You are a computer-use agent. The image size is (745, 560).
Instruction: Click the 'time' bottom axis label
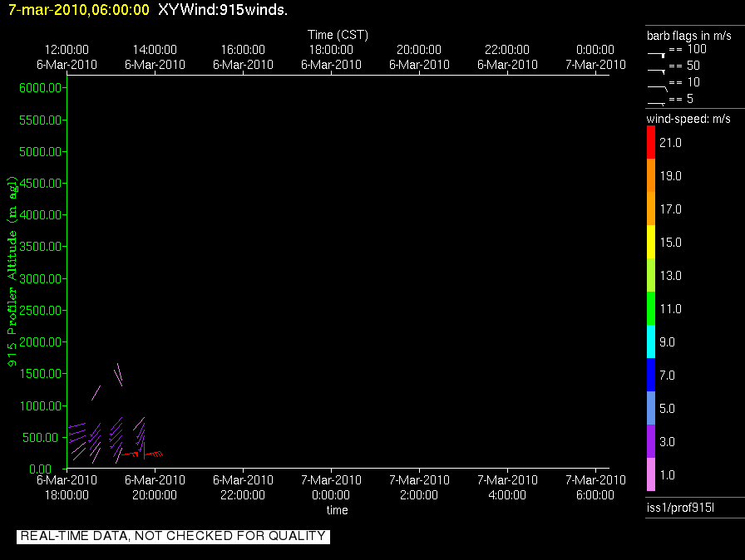(337, 510)
